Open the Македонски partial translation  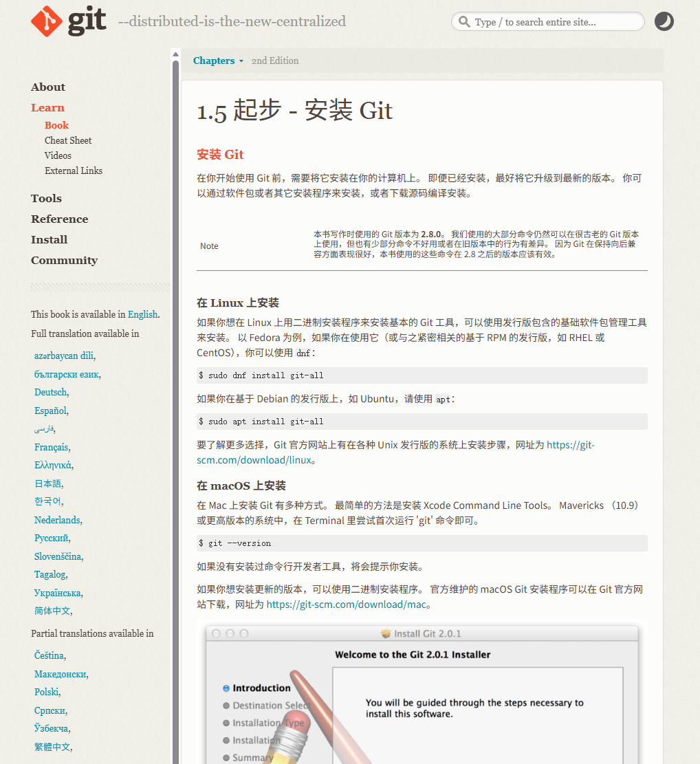point(61,674)
